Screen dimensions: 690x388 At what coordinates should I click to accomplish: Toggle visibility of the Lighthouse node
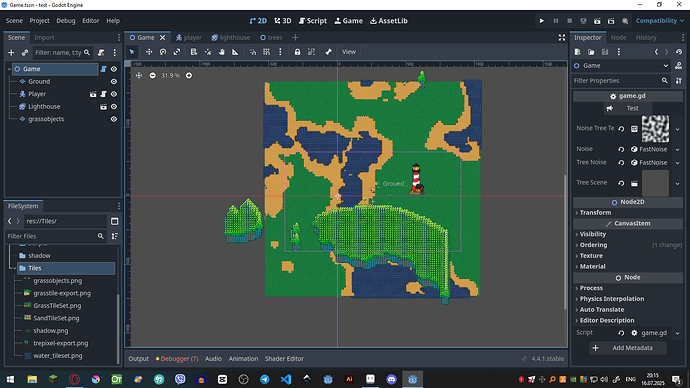pos(114,106)
